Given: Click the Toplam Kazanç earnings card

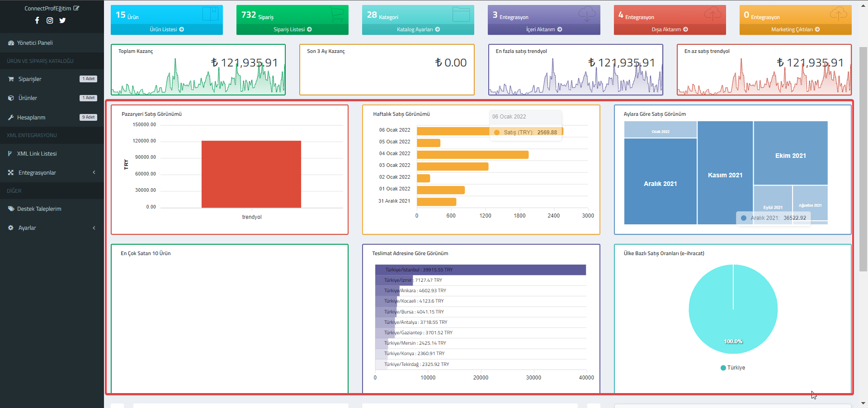Looking at the screenshot, I should pyautogui.click(x=198, y=70).
